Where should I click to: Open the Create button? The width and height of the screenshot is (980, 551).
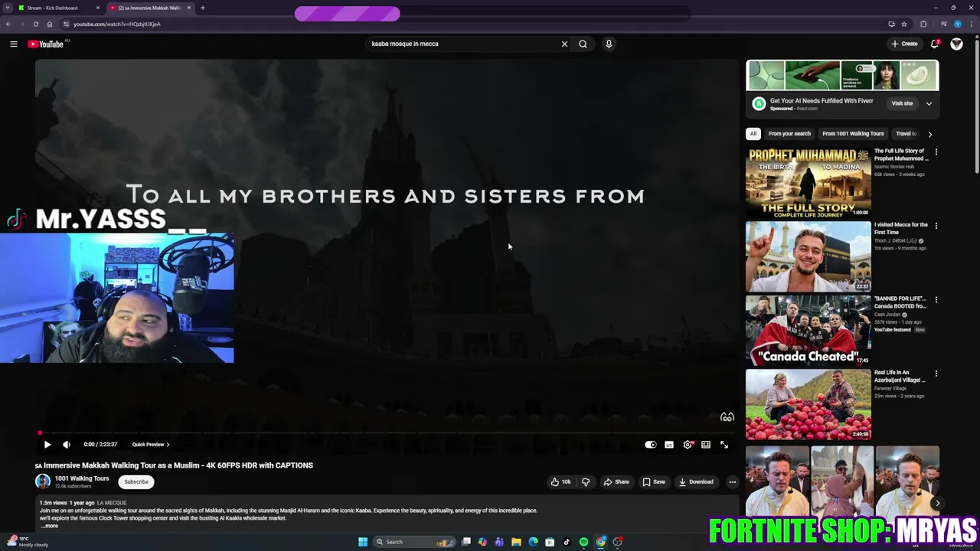pyautogui.click(x=904, y=44)
